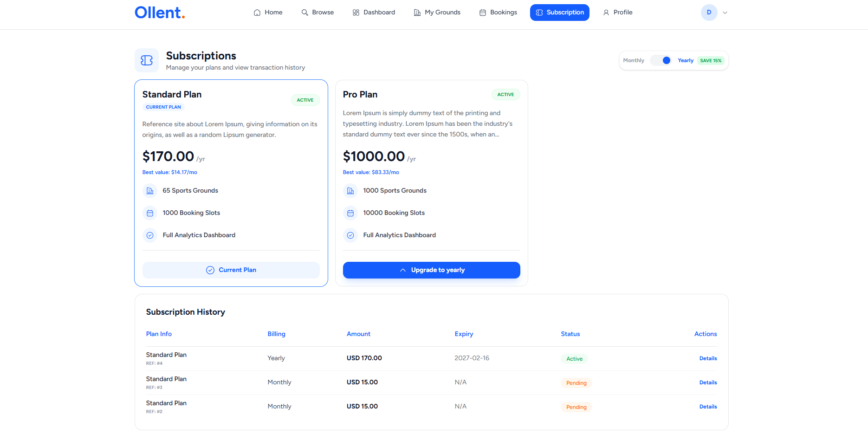Screen dimensions: 868x434
Task: Click ACTIVE badge on Pro Plan
Action: click(505, 95)
